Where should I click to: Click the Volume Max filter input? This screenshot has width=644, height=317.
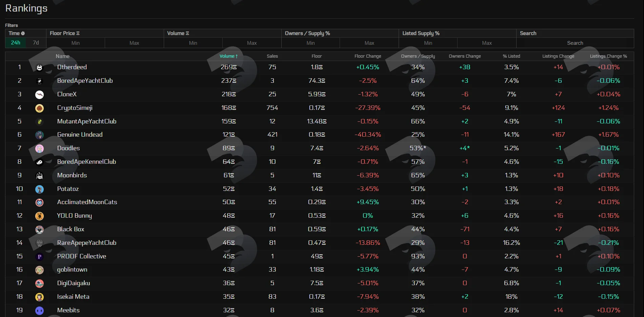coord(252,43)
